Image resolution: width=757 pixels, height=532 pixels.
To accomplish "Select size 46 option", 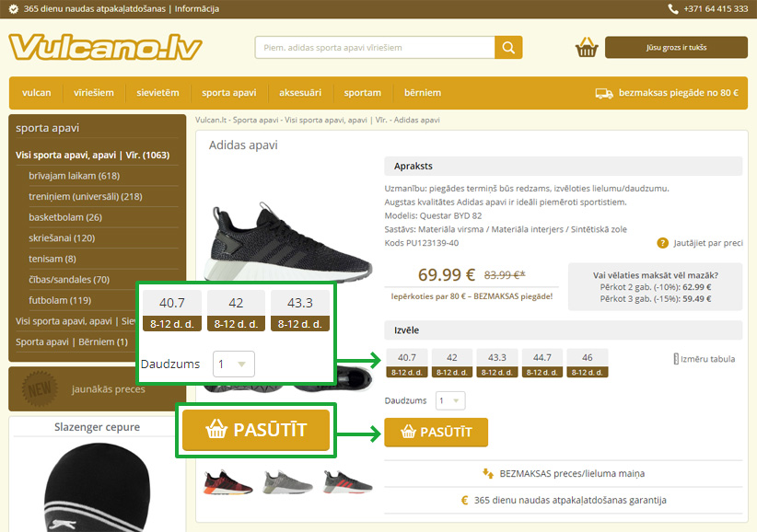I will tap(587, 364).
